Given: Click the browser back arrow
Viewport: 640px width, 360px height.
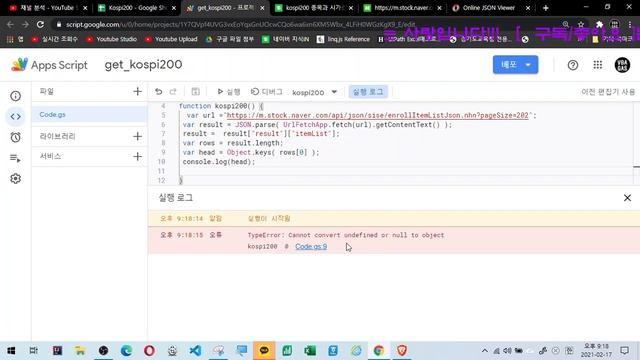Looking at the screenshot, I should point(10,24).
